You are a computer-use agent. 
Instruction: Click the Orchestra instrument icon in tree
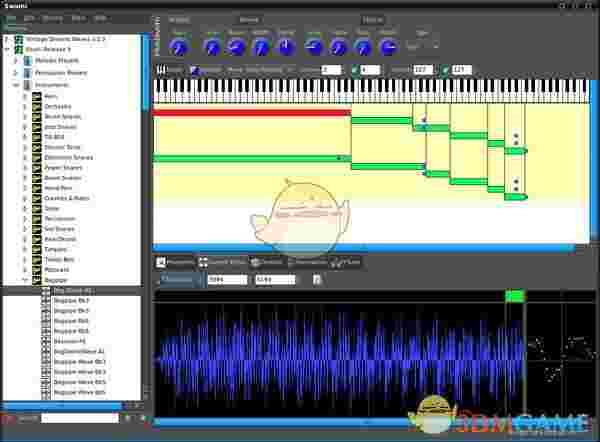[37, 106]
